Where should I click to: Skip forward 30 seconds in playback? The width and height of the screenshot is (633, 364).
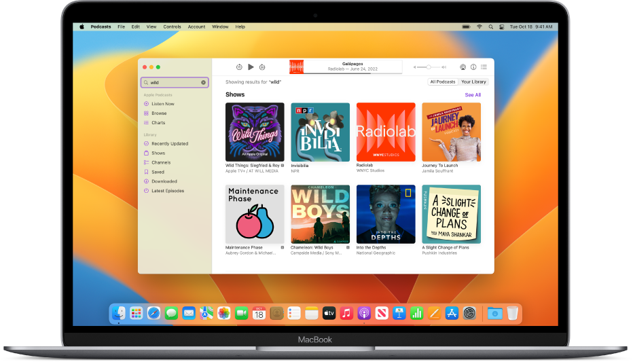[x=262, y=67]
